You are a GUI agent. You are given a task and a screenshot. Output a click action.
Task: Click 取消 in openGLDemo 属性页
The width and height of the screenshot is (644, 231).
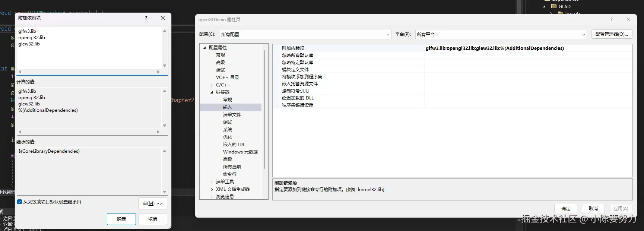pyautogui.click(x=593, y=209)
